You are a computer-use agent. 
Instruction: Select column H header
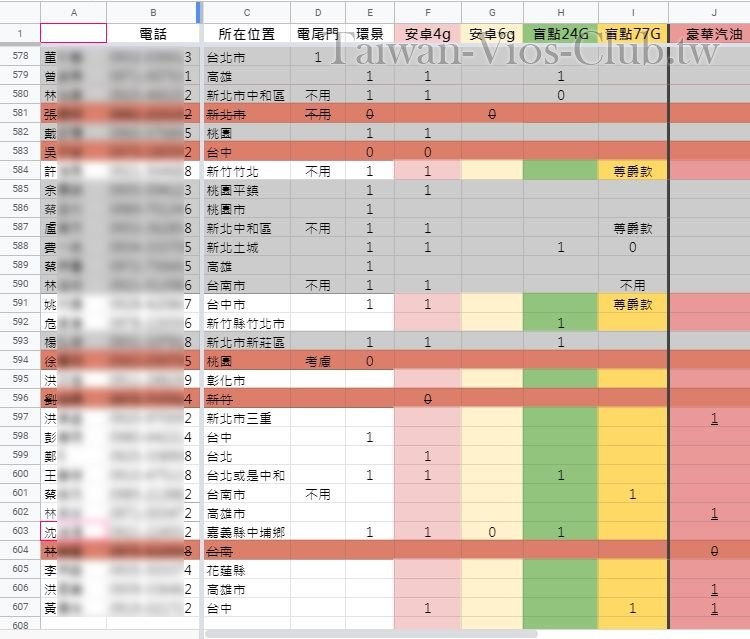click(x=561, y=12)
